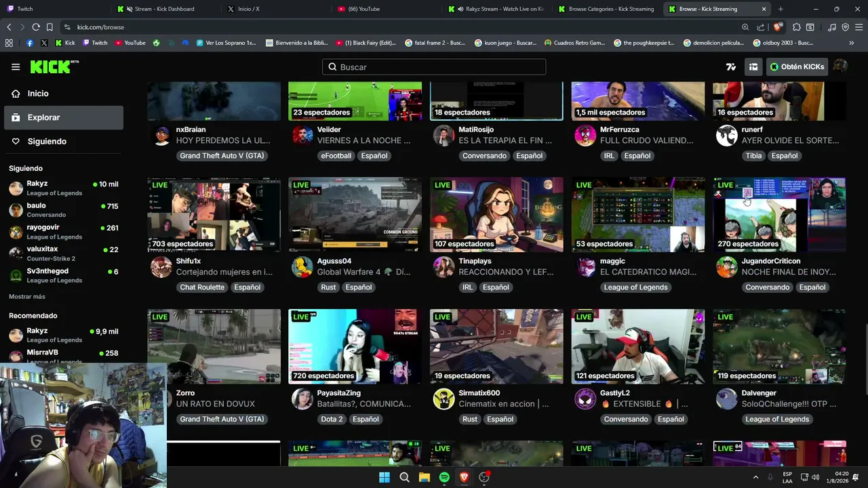Screen dimensions: 868x488
Task: Click the Tibia category tag
Action: coord(753,156)
